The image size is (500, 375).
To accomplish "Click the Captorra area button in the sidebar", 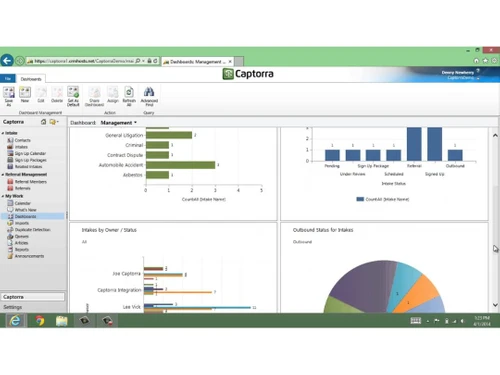I will pos(32,297).
